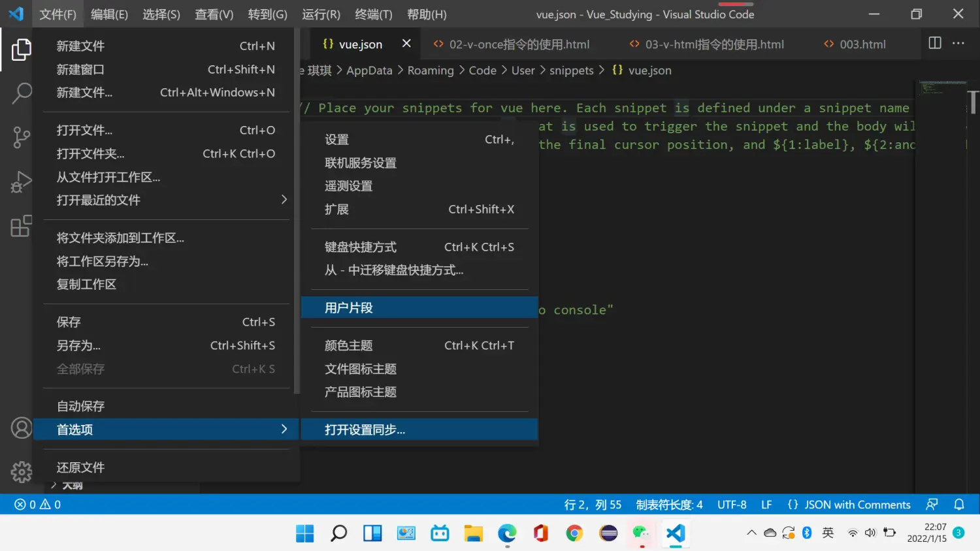Launch Google Chrome from taskbar
This screenshot has height=551, width=980.
[x=574, y=533]
